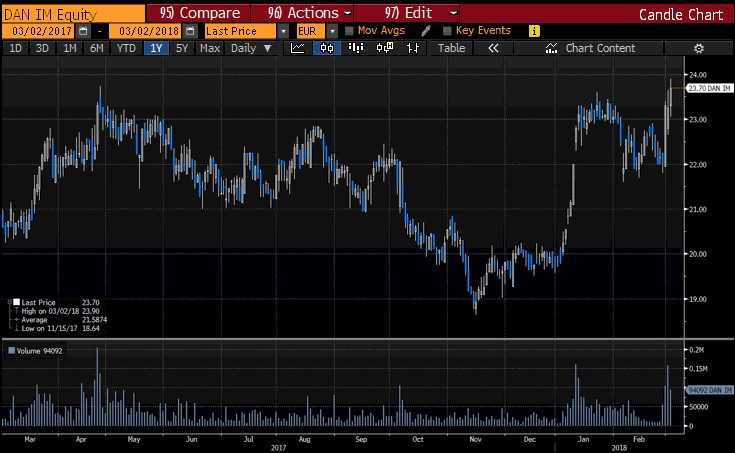This screenshot has width=735, height=453.
Task: Click the Last Price field box
Action: click(x=240, y=31)
